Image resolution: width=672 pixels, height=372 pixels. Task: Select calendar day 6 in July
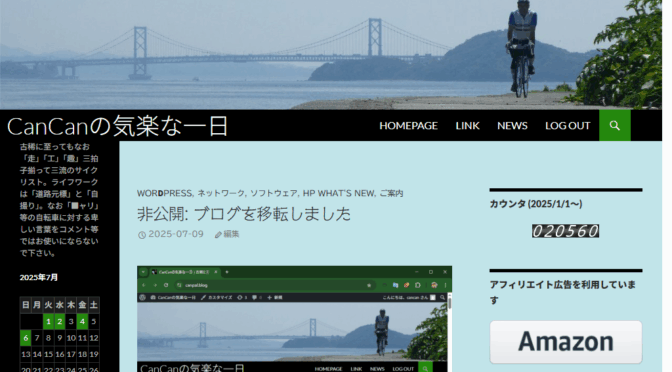pyautogui.click(x=26, y=338)
